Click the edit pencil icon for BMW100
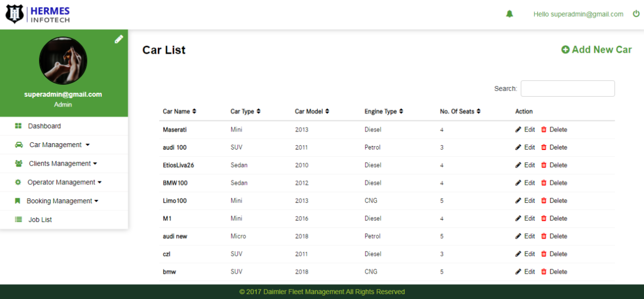 click(x=518, y=183)
